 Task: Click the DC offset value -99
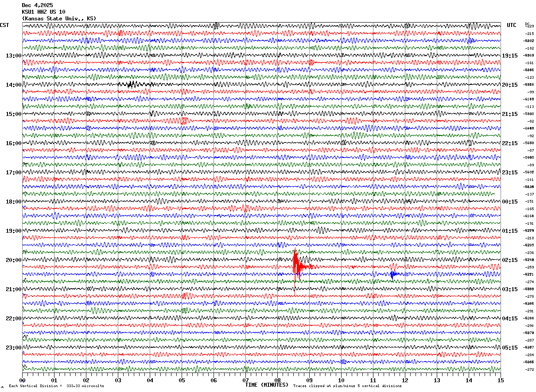[x=530, y=92]
